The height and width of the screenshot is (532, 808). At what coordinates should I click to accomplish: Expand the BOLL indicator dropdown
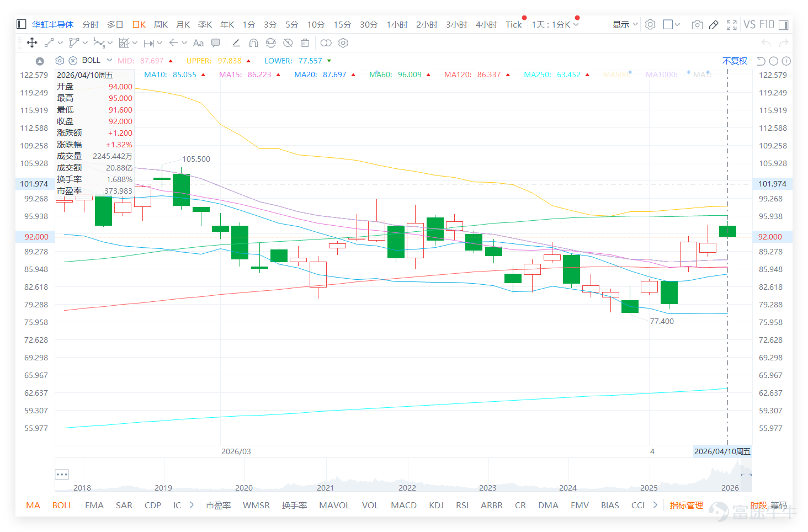(x=109, y=60)
